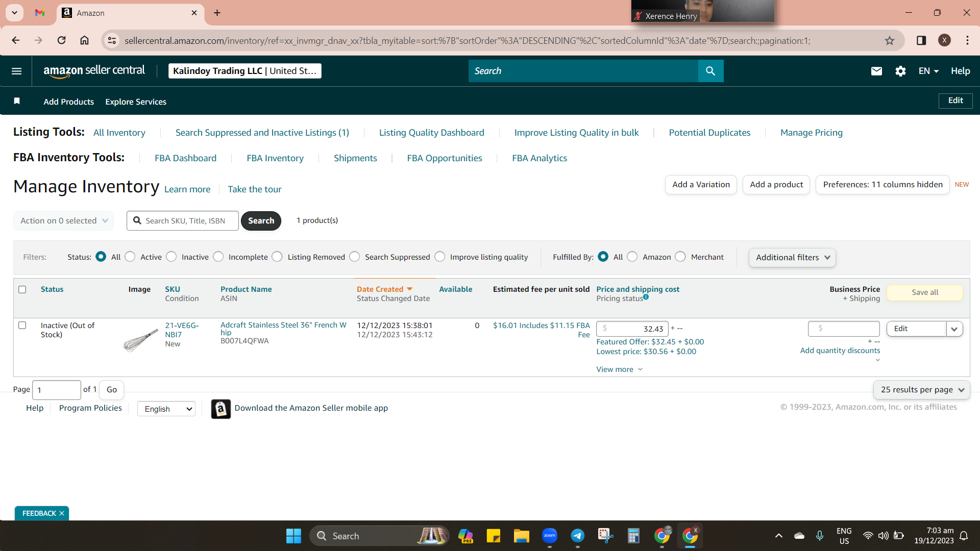
Task: Click the Search SKU, Title, ISBN field
Action: [x=183, y=221]
